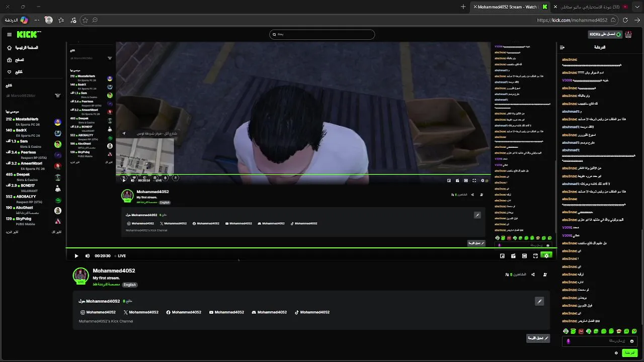
Task: Click the green chat send button
Action: pyautogui.click(x=629, y=353)
